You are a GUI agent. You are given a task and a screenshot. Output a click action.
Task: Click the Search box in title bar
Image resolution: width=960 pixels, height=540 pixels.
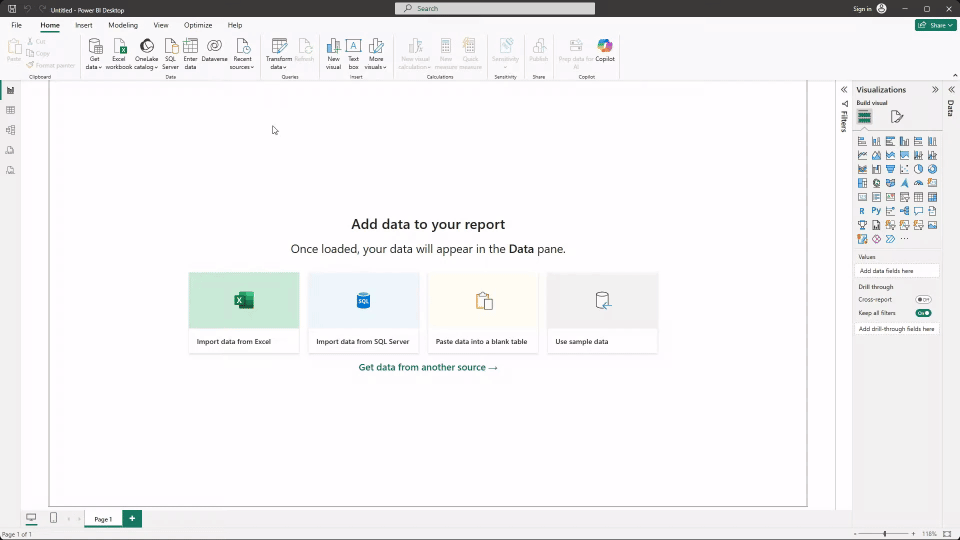495,9
